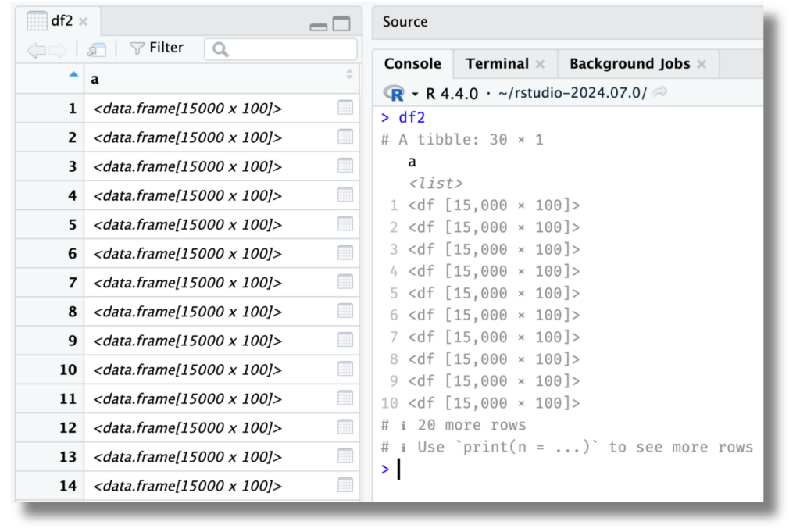Viewport: 800px width, 532px height.
Task: Select the Filter funnel icon
Action: [137, 48]
